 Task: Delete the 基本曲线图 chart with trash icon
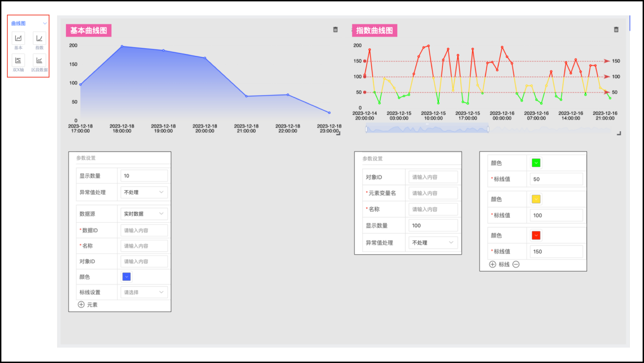335,30
